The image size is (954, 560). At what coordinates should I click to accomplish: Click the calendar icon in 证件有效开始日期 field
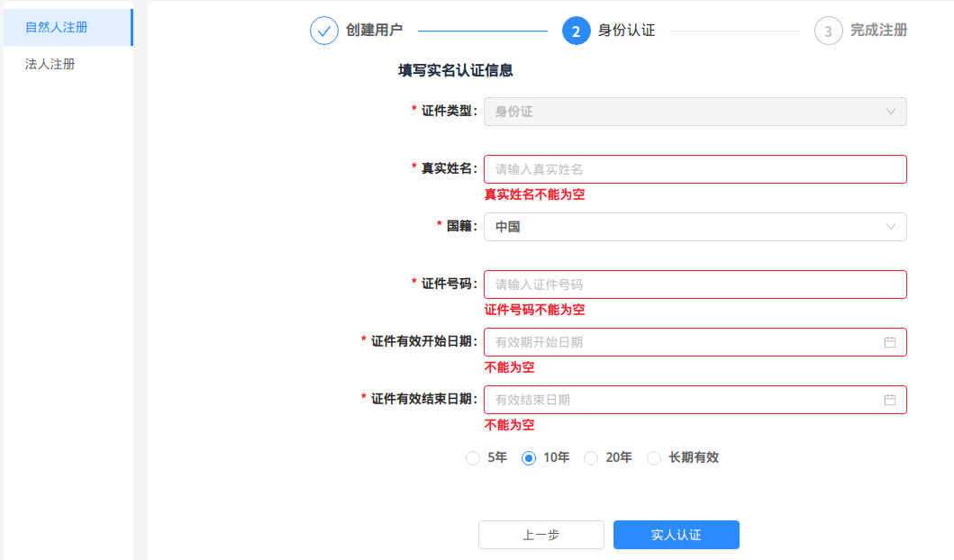pos(889,342)
